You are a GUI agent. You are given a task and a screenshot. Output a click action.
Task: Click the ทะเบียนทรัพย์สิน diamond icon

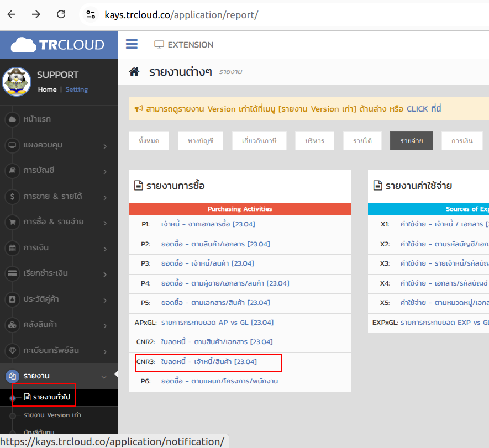point(13,351)
